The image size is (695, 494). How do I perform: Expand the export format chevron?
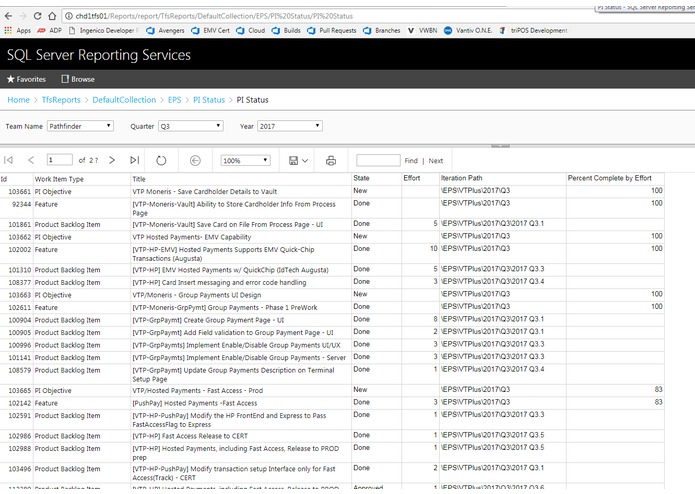click(305, 161)
